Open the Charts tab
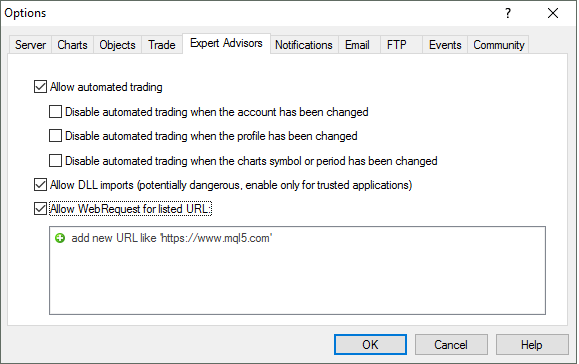Image resolution: width=579 pixels, height=364 pixels. pyautogui.click(x=72, y=45)
